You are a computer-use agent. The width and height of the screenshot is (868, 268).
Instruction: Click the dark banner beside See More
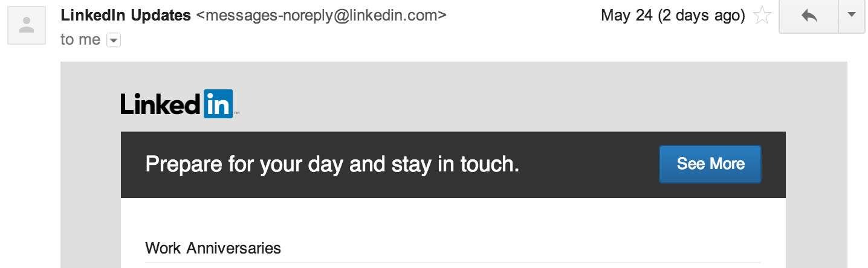pos(586,164)
